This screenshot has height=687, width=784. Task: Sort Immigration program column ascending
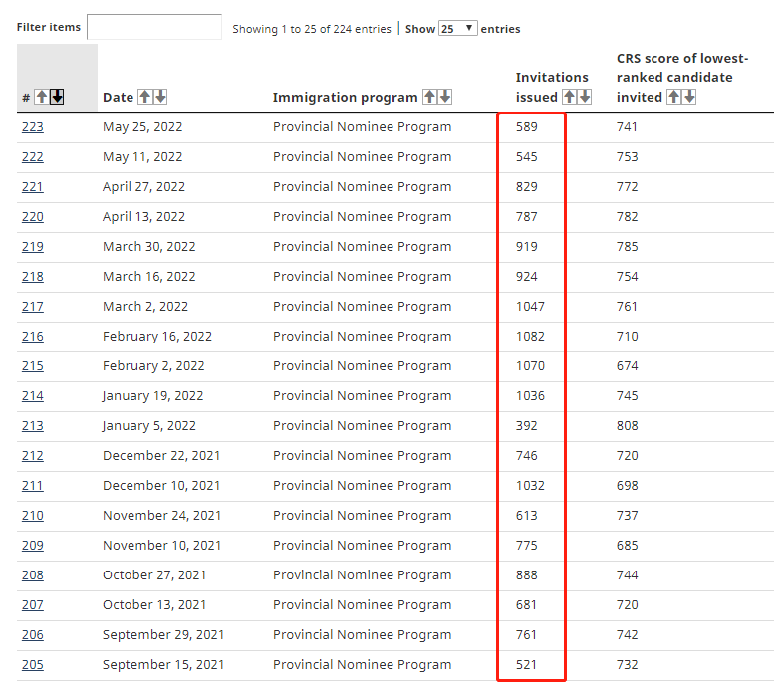(429, 97)
